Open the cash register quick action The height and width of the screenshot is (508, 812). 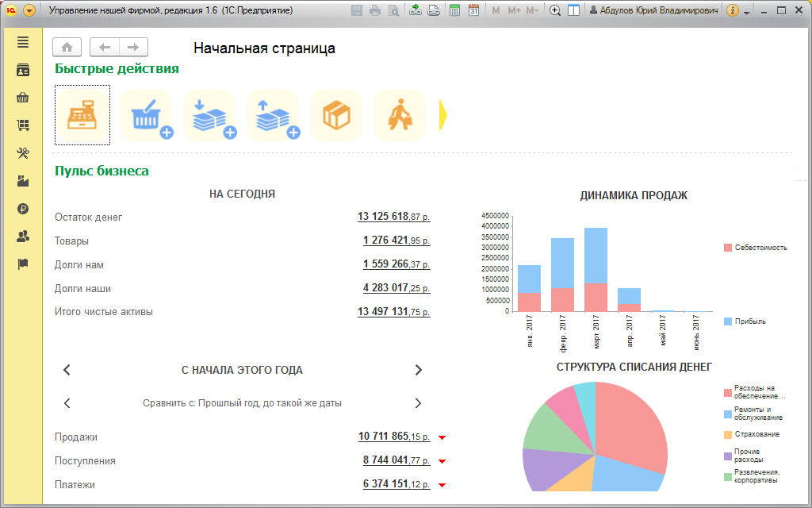click(x=82, y=116)
